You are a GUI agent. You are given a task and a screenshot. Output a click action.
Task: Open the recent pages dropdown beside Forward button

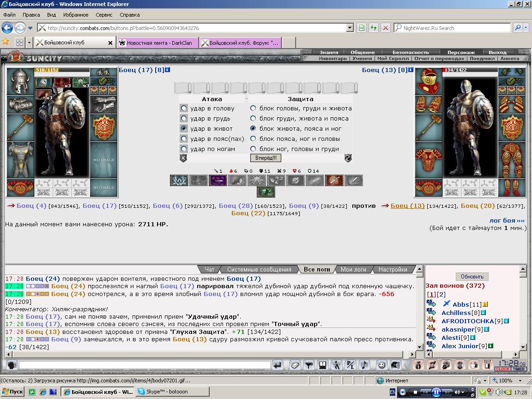tap(30, 28)
